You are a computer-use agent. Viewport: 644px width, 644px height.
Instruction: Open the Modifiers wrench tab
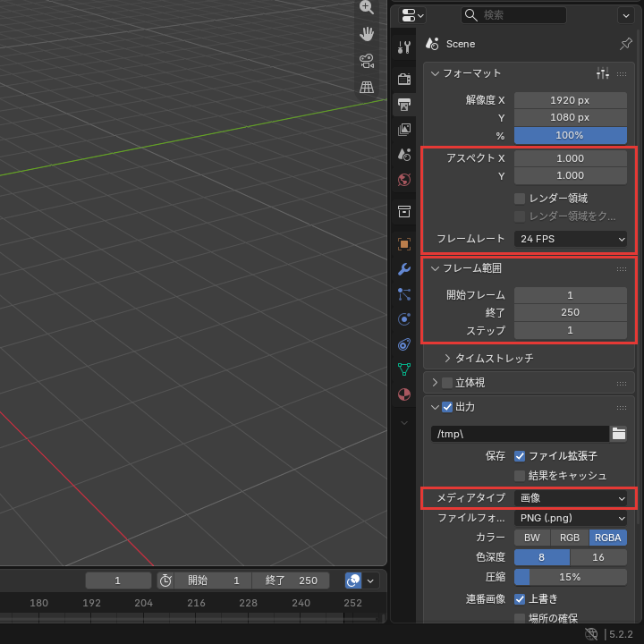[x=404, y=269]
